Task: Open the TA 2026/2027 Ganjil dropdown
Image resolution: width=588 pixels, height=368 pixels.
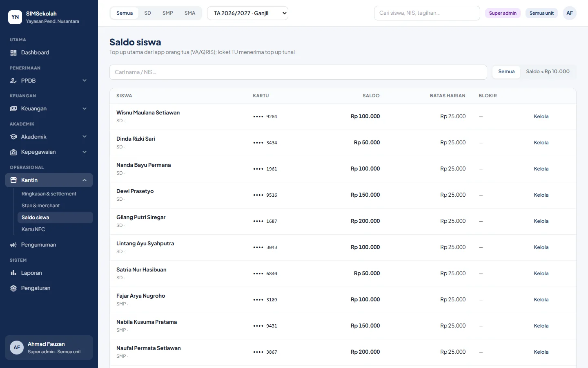Action: click(x=247, y=13)
